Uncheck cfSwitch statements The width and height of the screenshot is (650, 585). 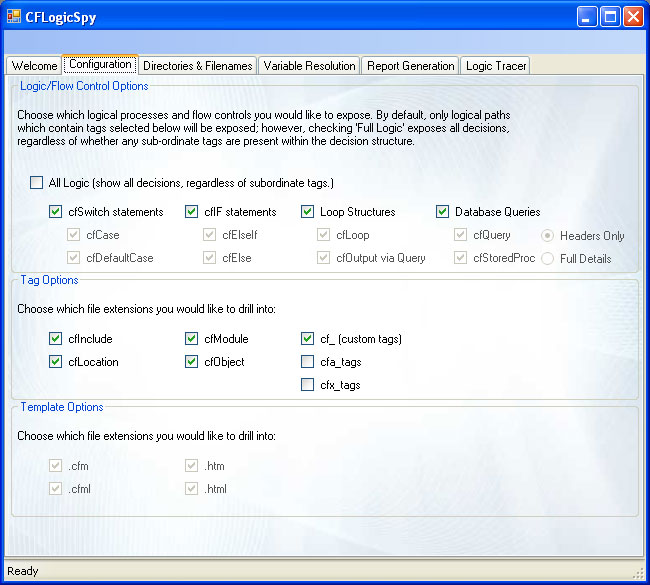56,211
